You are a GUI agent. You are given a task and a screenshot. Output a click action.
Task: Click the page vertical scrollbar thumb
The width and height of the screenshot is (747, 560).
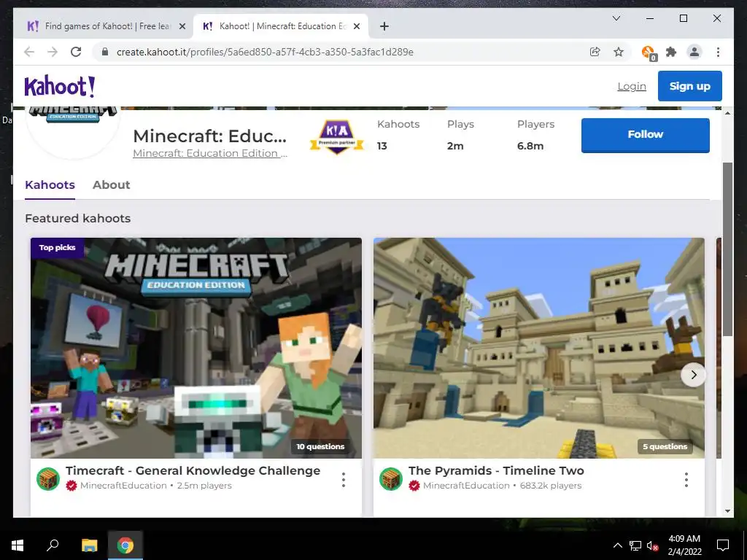point(727,249)
